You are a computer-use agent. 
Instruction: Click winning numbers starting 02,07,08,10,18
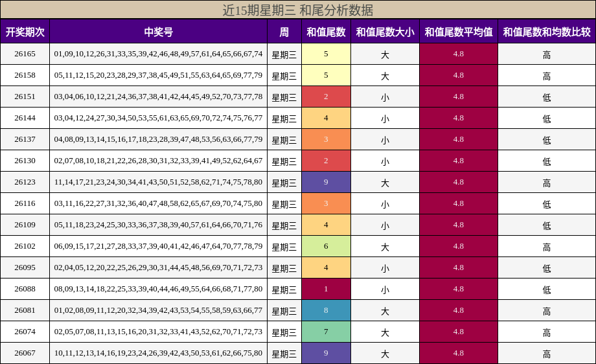[x=159, y=161]
